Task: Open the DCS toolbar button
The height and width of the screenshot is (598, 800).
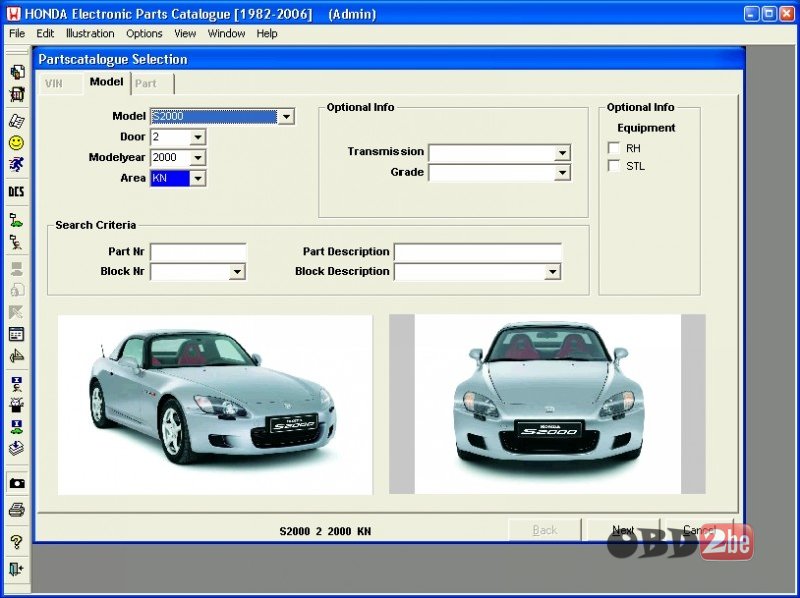Action: coord(17,191)
